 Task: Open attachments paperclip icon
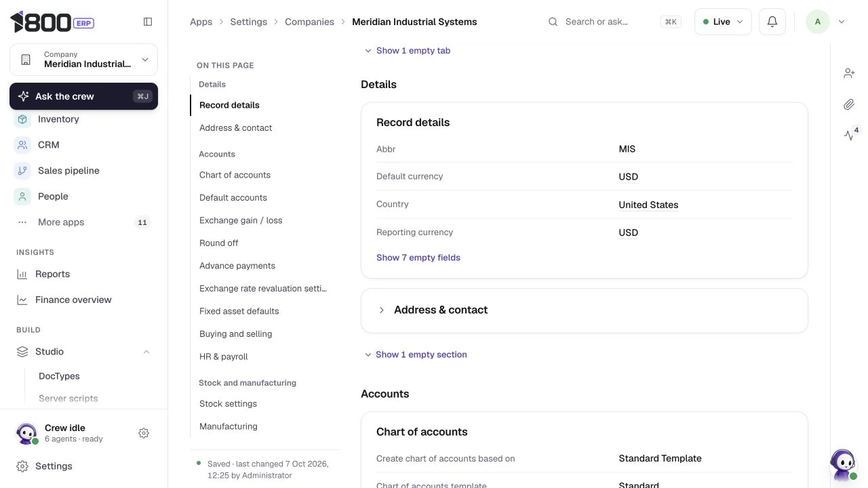[x=849, y=104]
